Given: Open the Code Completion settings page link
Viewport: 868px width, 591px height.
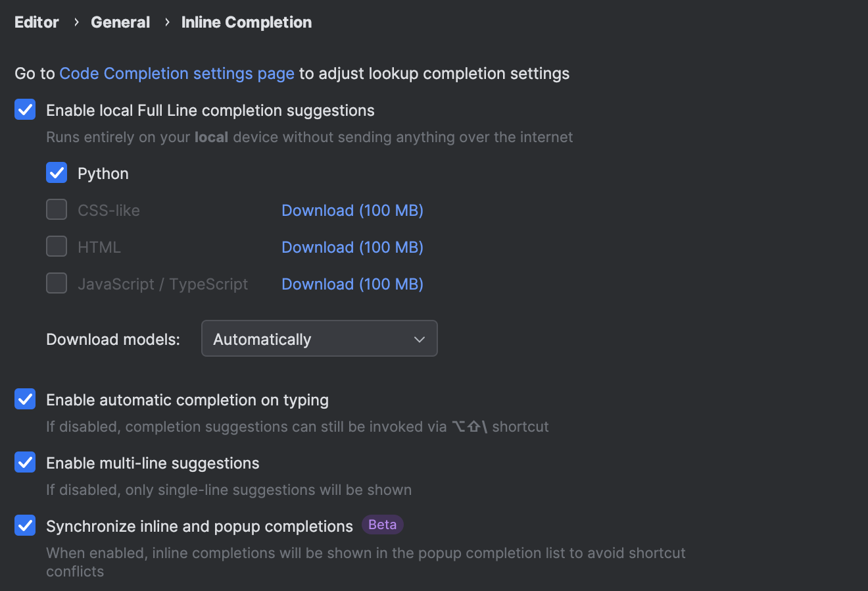Looking at the screenshot, I should [176, 73].
